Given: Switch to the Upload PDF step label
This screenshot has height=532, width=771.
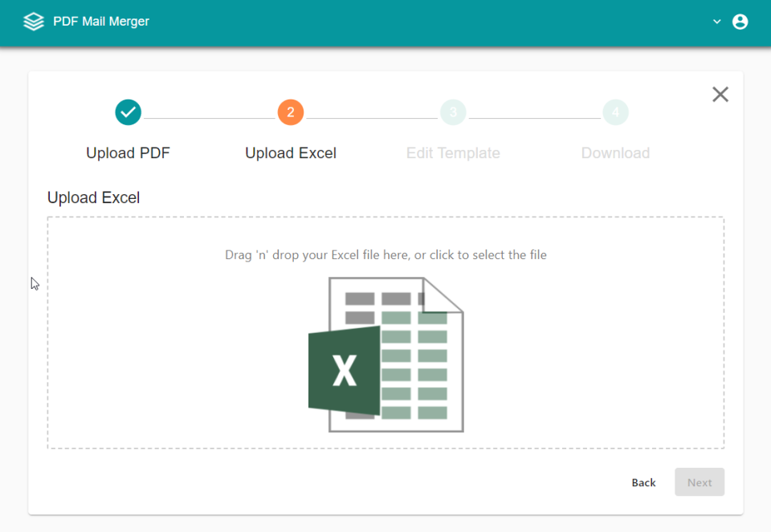Looking at the screenshot, I should (128, 152).
